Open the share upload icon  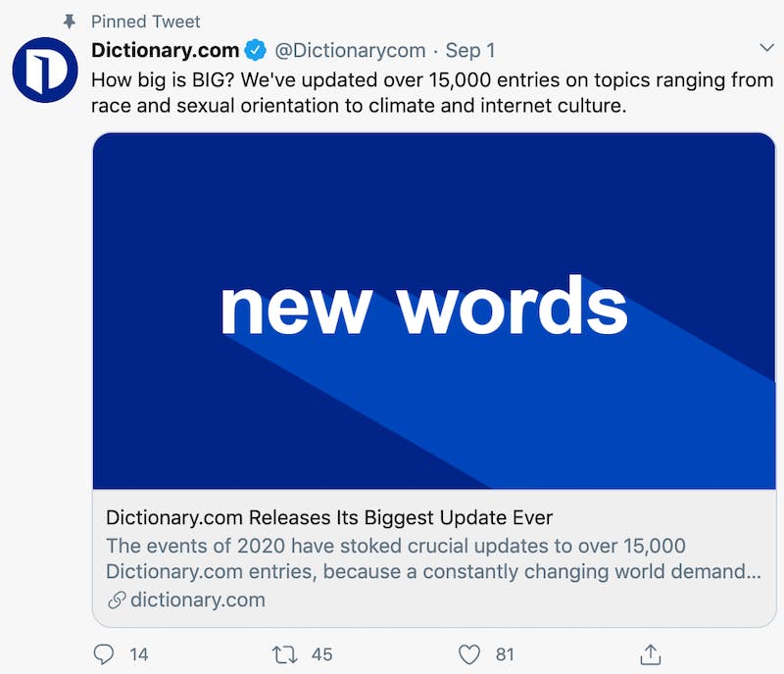click(x=651, y=654)
